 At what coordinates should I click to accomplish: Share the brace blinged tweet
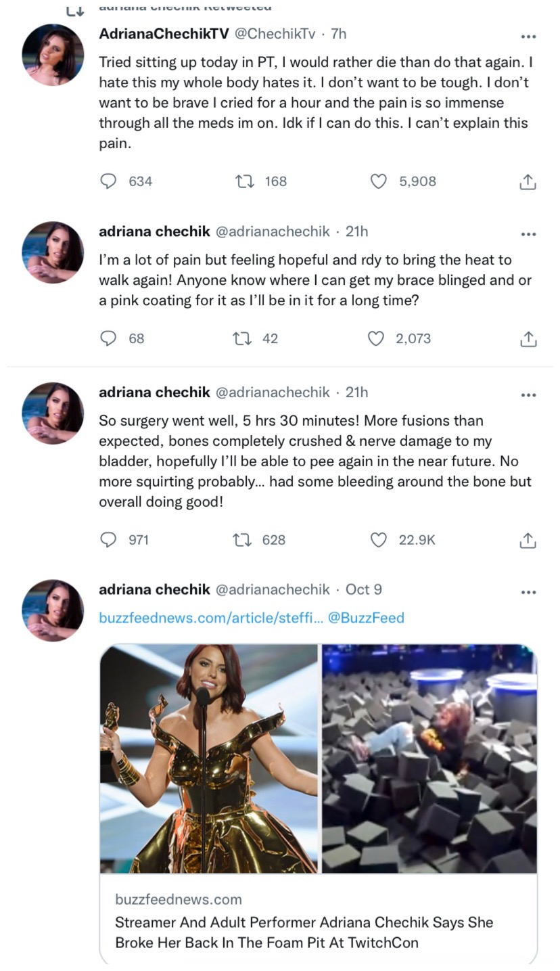pos(528,339)
